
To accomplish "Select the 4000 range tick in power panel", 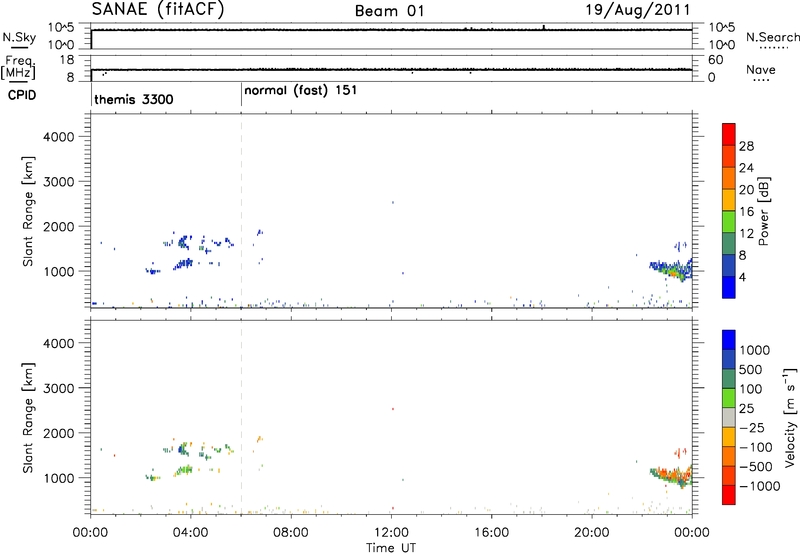I will click(59, 137).
